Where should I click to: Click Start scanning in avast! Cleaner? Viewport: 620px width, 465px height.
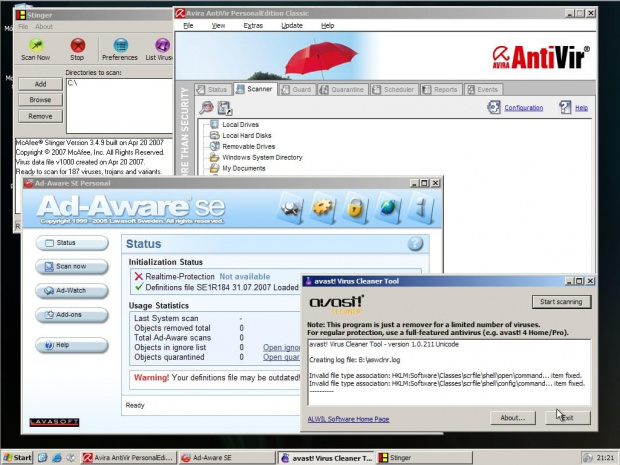561,302
